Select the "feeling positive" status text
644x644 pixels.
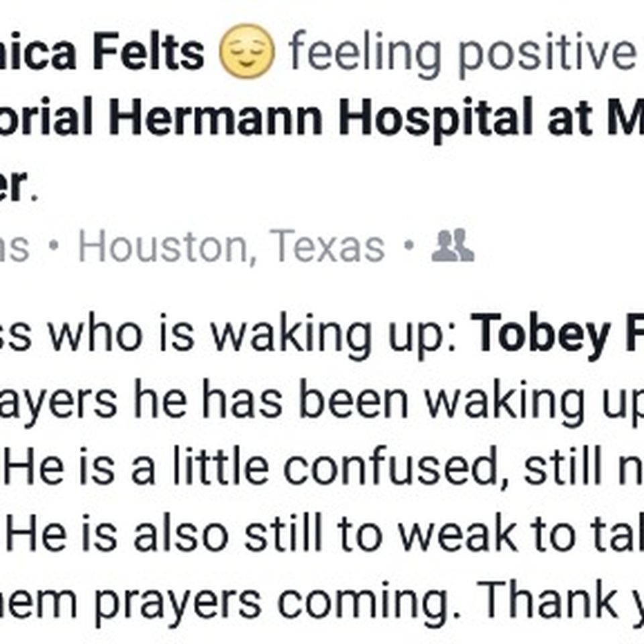pos(462,54)
